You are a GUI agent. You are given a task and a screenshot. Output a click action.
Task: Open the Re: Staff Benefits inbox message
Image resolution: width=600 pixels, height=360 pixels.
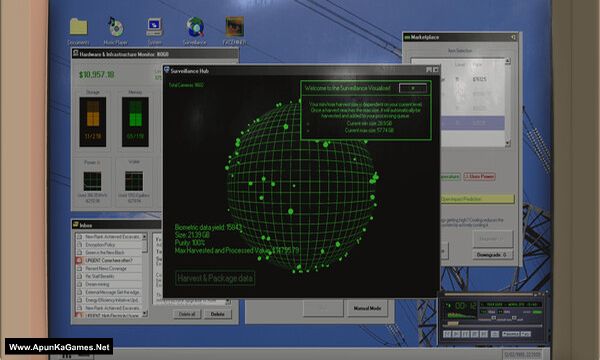(x=109, y=276)
